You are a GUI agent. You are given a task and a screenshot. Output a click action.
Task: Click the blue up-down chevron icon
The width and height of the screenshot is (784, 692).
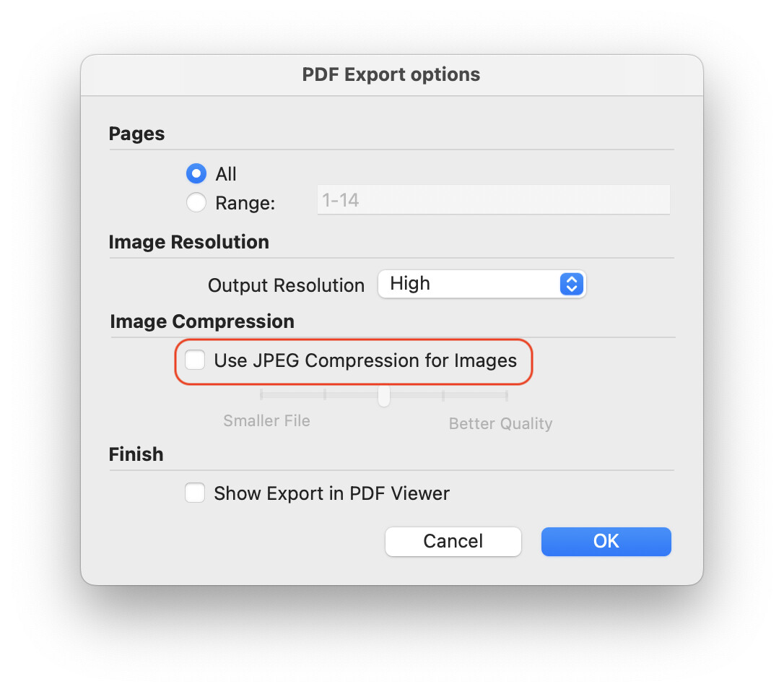click(x=571, y=284)
